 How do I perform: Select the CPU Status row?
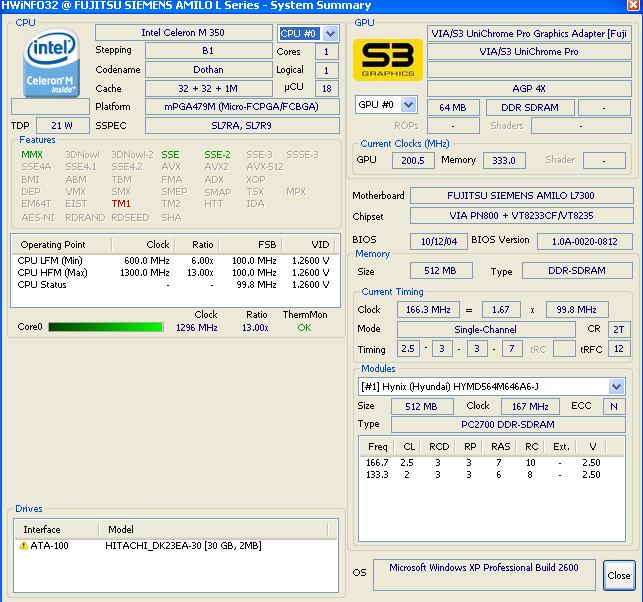coord(175,285)
